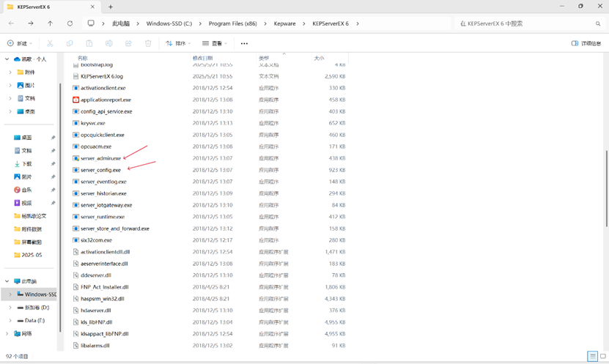Go forward with the right arrow
Screen dimensions: 609x364
point(30,23)
